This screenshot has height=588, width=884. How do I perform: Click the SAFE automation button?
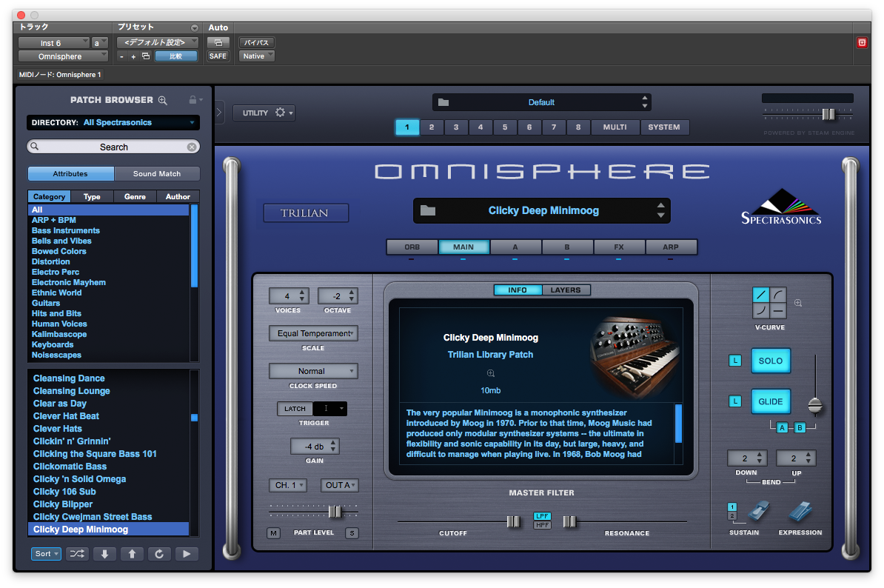coord(218,56)
